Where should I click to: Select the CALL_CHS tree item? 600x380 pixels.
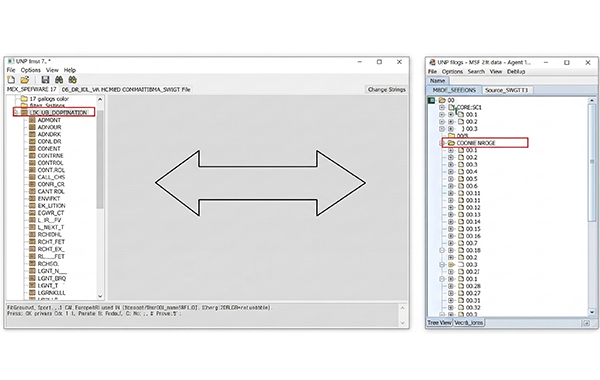[51, 177]
